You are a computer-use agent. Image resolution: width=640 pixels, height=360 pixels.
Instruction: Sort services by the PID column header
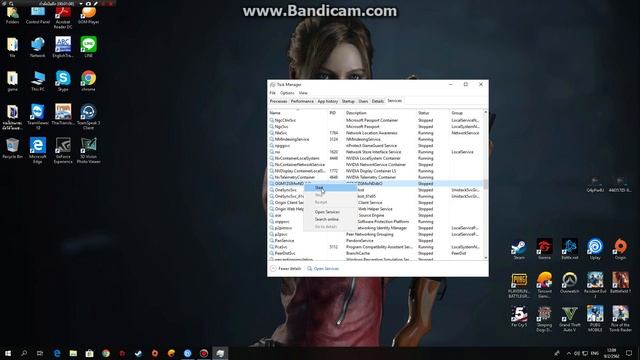[x=336, y=113]
